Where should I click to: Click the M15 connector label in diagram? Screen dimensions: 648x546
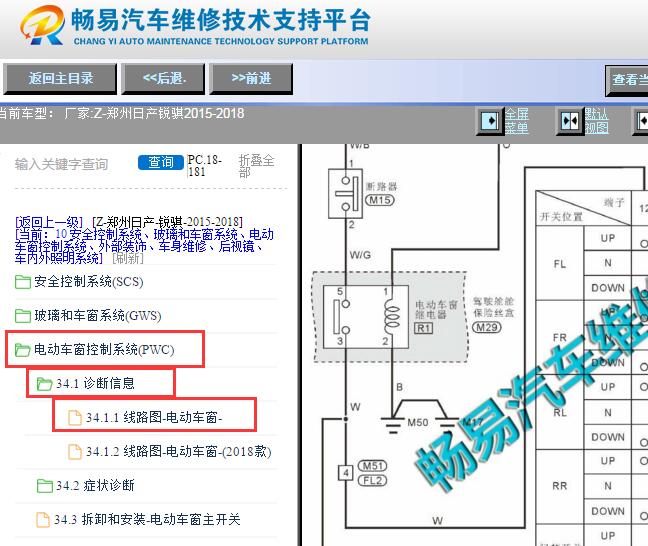380,200
